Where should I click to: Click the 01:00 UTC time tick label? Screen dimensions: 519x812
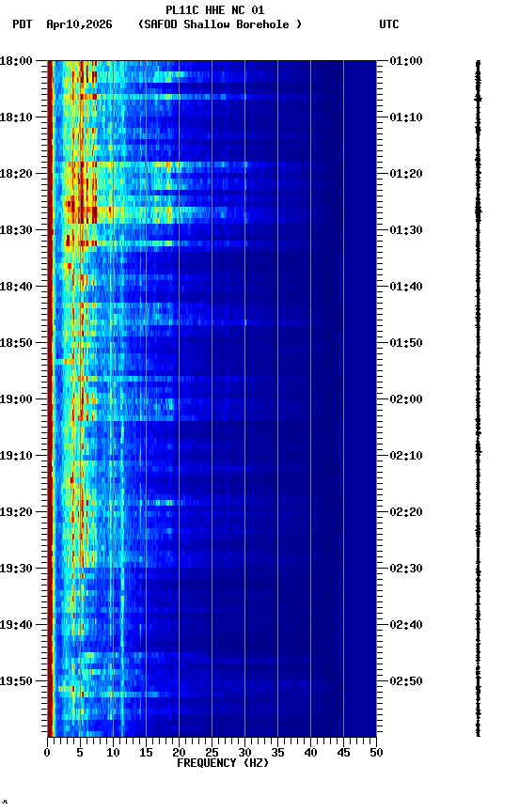(x=406, y=61)
